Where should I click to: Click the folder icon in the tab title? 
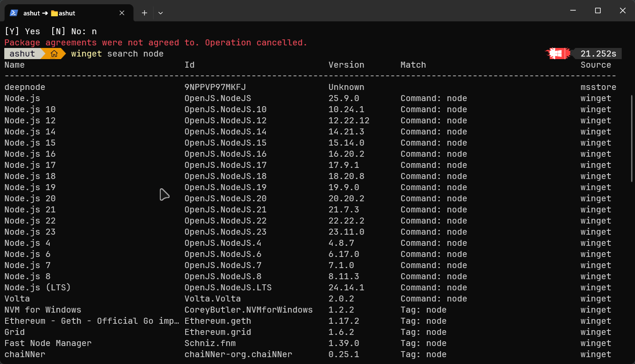click(54, 13)
